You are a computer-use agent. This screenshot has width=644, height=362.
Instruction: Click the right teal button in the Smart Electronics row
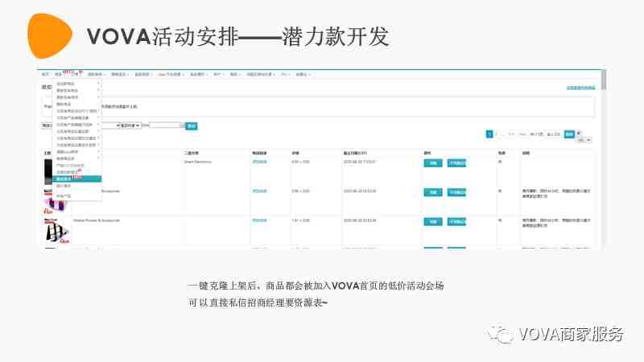[x=456, y=163]
